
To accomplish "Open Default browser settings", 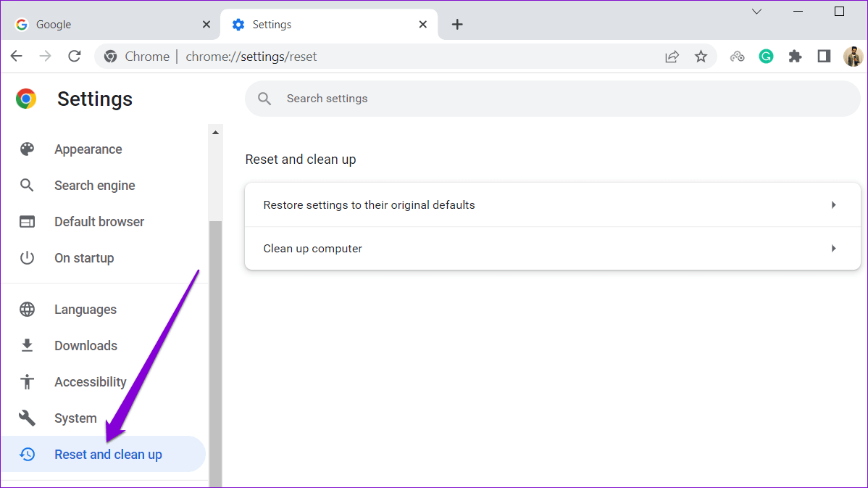I will click(x=104, y=222).
